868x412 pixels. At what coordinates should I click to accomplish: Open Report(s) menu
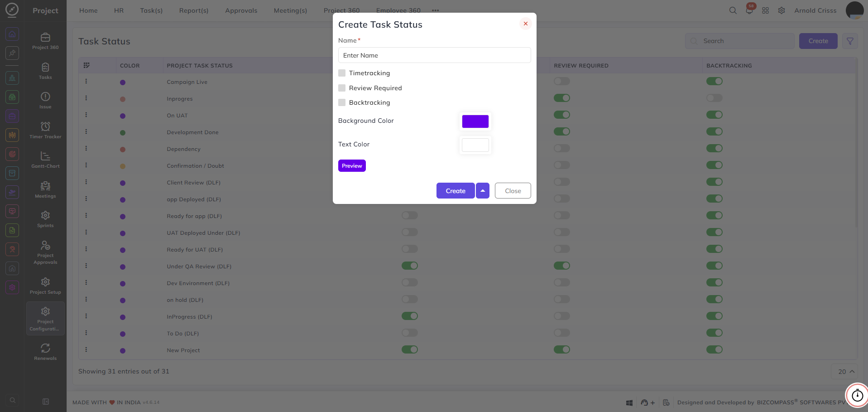(x=194, y=10)
